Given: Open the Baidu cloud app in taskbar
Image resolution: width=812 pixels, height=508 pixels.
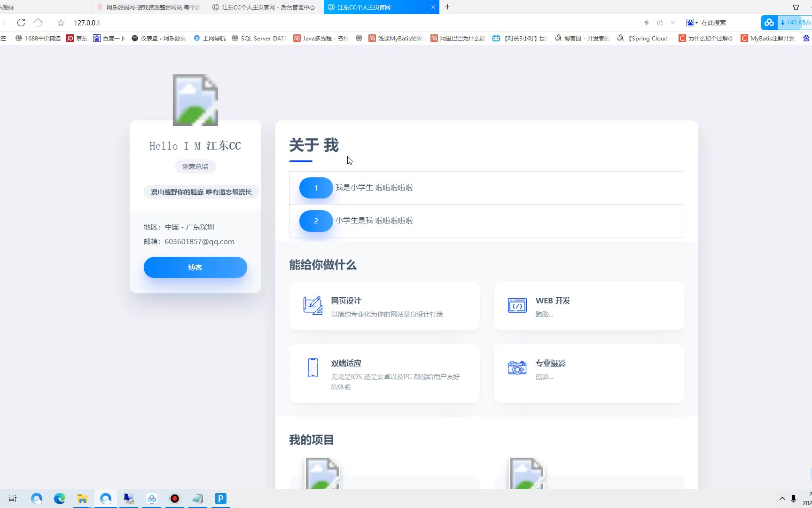Looking at the screenshot, I should pos(152,499).
